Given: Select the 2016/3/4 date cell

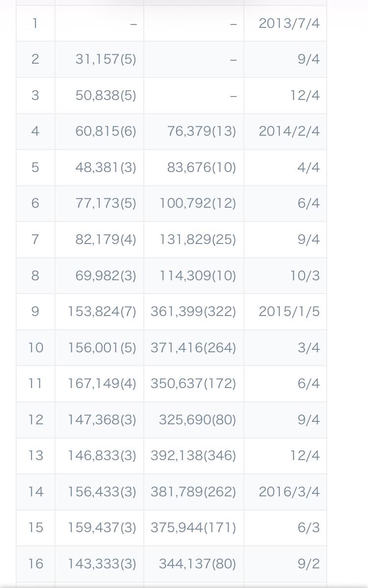Looking at the screenshot, I should (x=289, y=491).
